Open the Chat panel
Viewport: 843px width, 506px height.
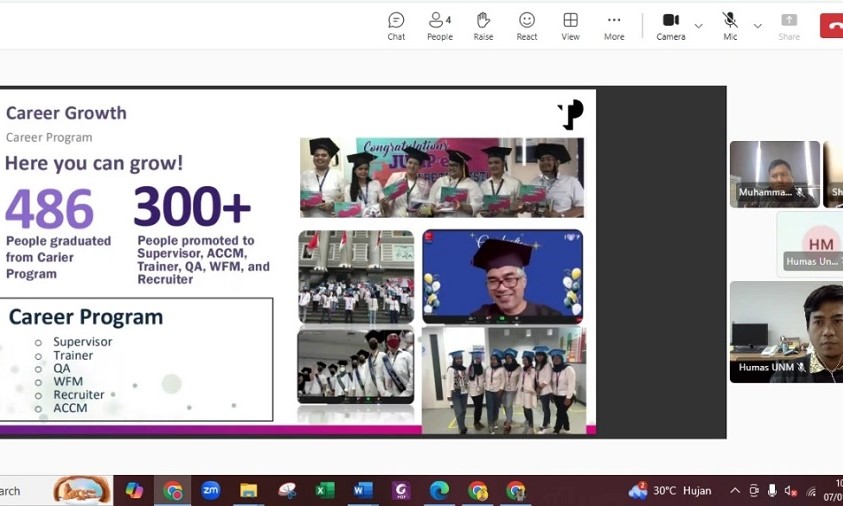396,26
